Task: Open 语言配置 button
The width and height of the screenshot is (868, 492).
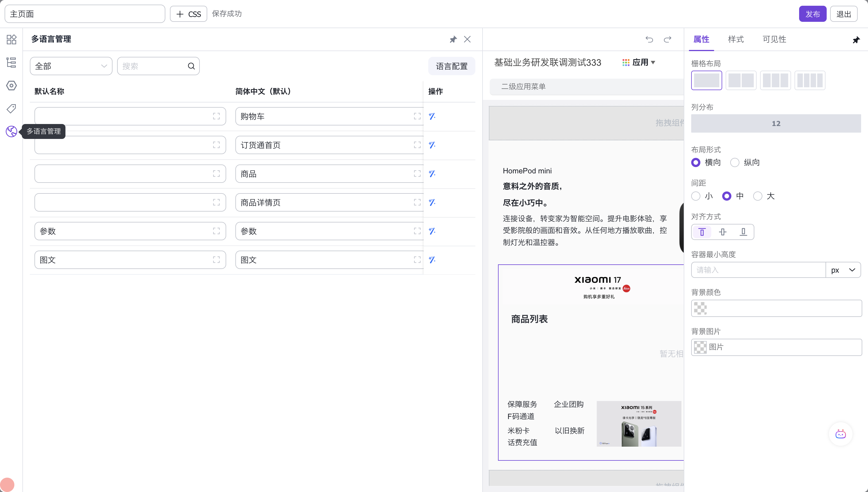Action: coord(452,66)
